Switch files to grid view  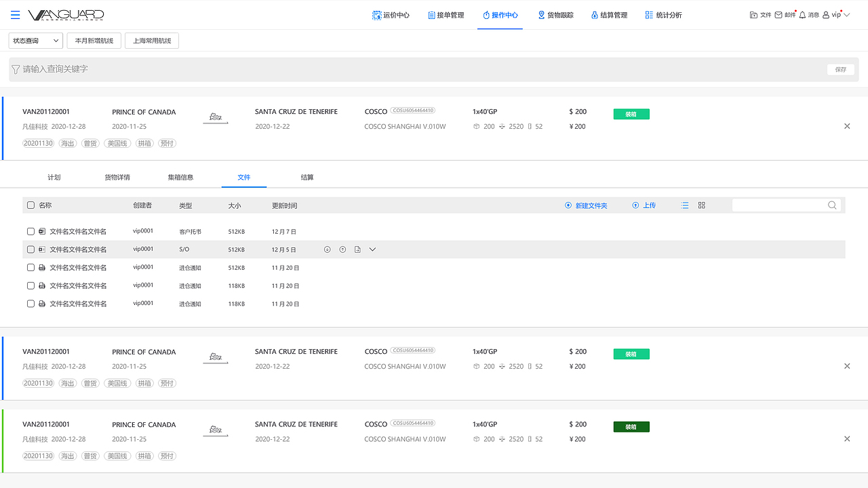tap(702, 205)
